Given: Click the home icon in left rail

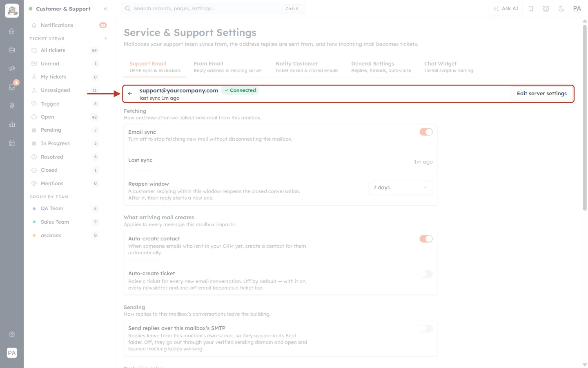Looking at the screenshot, I should click(12, 31).
